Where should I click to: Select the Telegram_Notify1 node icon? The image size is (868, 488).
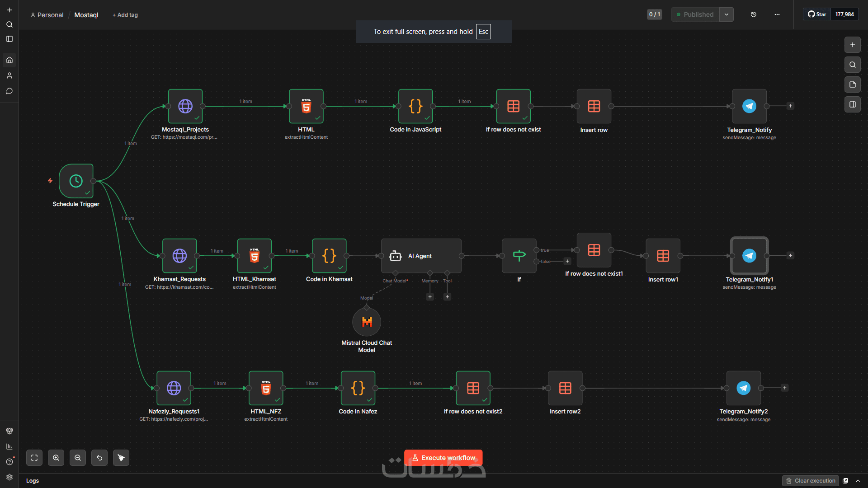click(x=749, y=256)
